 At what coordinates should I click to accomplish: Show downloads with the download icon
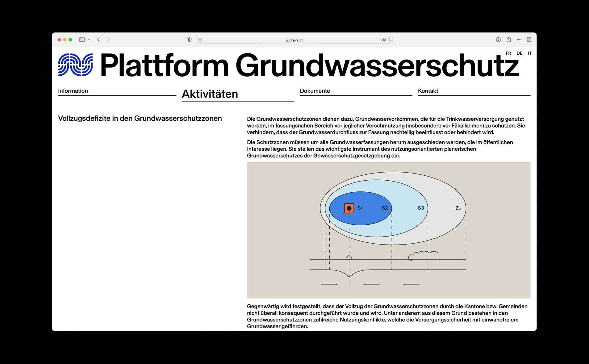[498, 40]
